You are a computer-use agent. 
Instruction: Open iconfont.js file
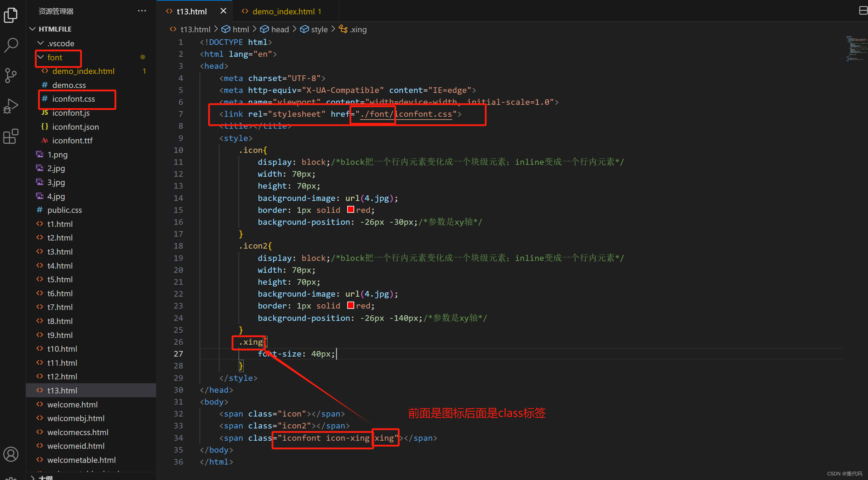coord(91,113)
